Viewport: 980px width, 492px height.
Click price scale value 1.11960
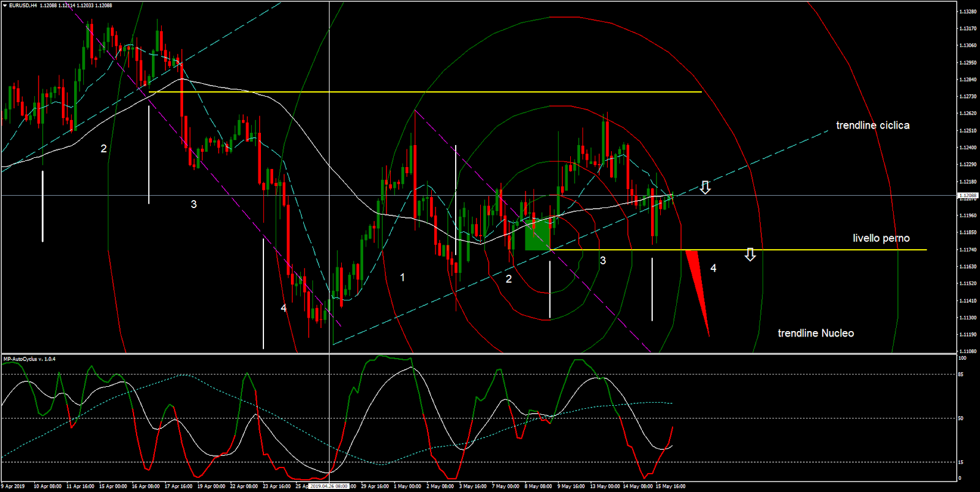tap(968, 215)
